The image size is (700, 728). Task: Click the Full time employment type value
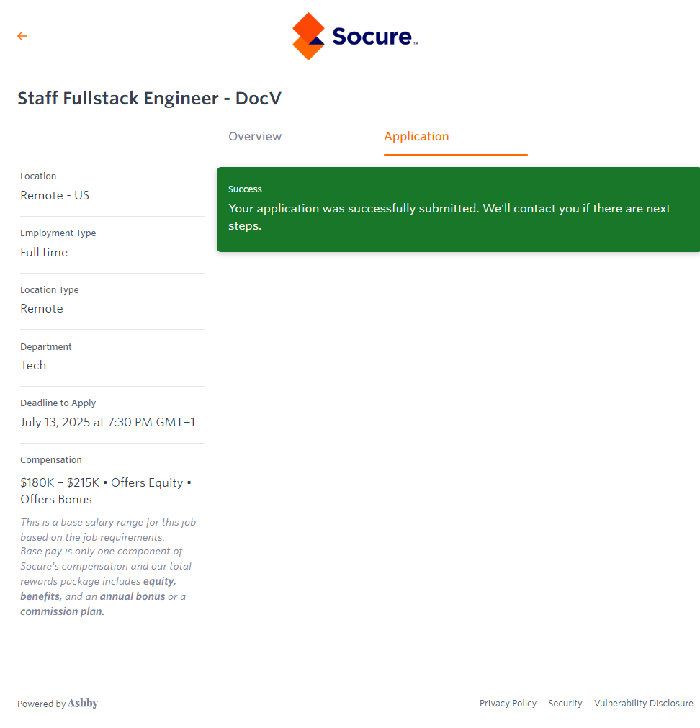[x=44, y=253]
